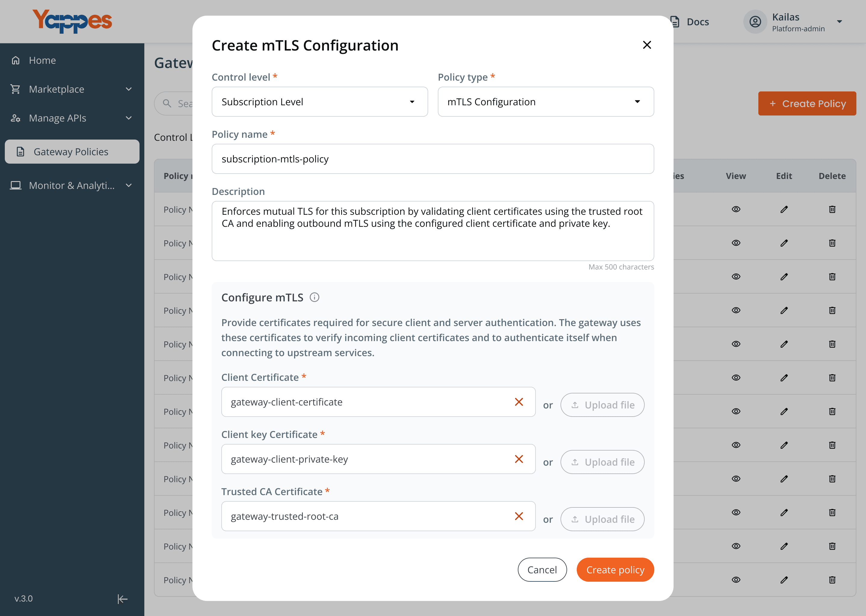View the seventh policy row

click(736, 411)
